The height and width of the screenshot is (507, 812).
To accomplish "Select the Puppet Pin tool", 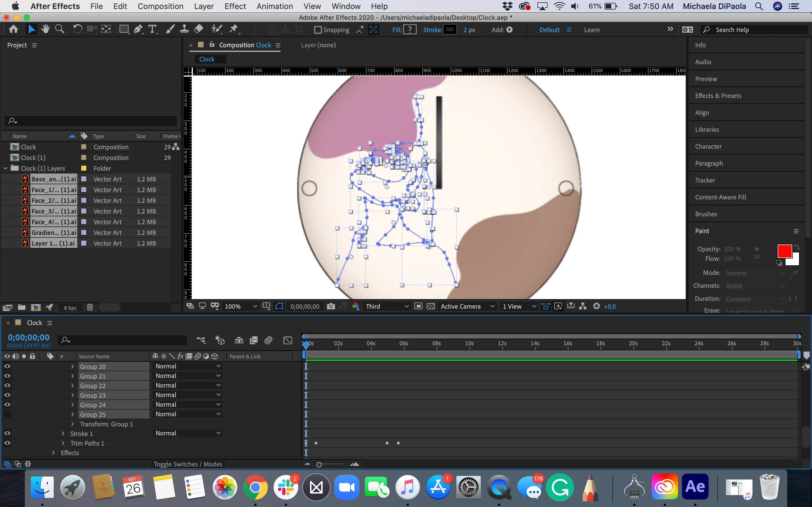I will pos(233,30).
